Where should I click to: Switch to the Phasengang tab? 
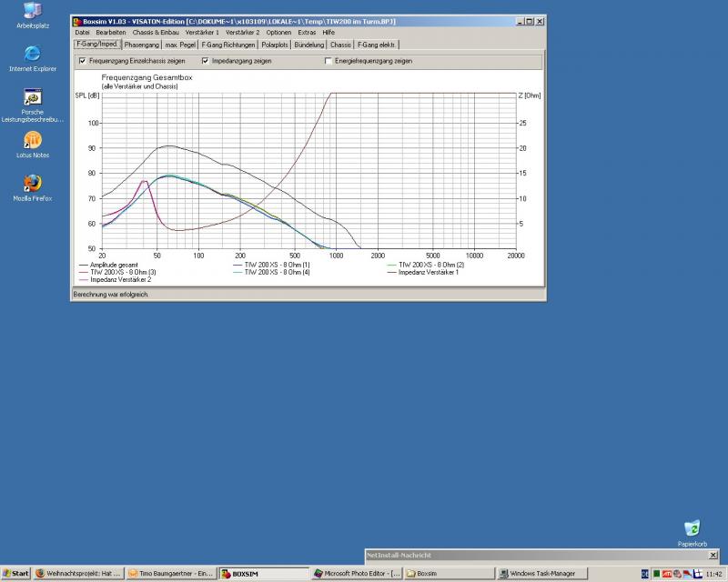(x=142, y=44)
